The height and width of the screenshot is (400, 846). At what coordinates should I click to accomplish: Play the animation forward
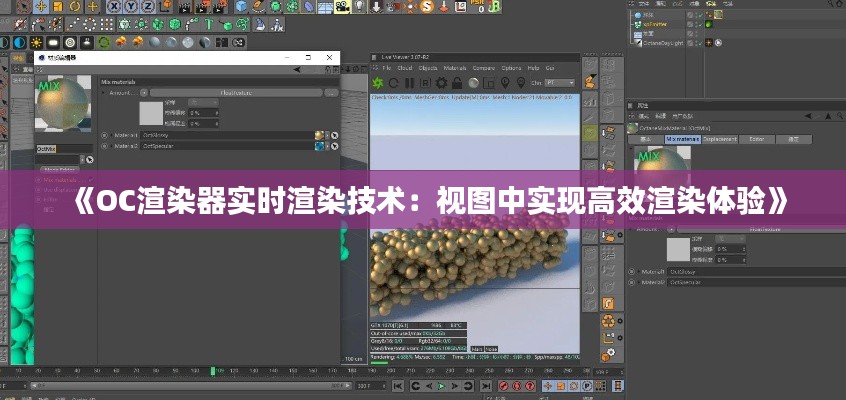coord(441,386)
